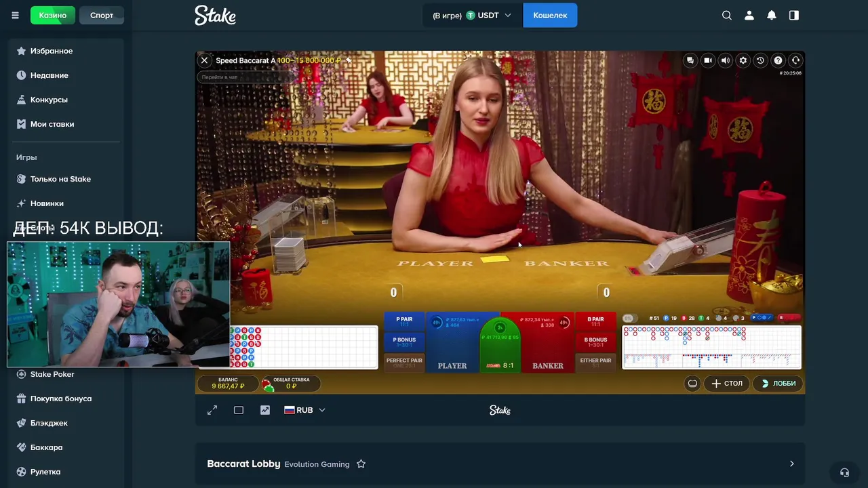The image size is (868, 488).
Task: Click the red B prediction button
Action: pos(789,318)
